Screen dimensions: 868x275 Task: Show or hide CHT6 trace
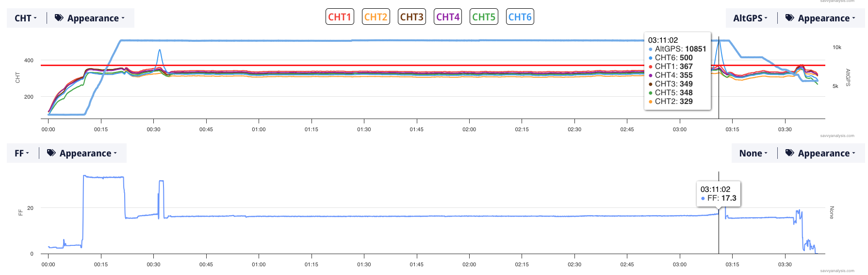[x=520, y=17]
